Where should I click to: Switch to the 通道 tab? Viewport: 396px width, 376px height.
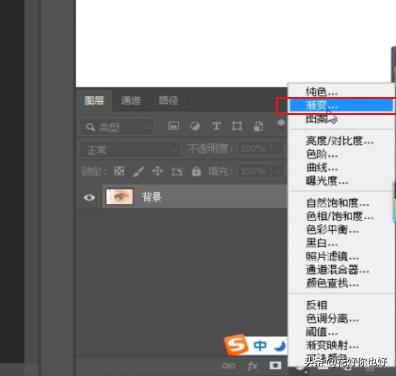tap(130, 100)
